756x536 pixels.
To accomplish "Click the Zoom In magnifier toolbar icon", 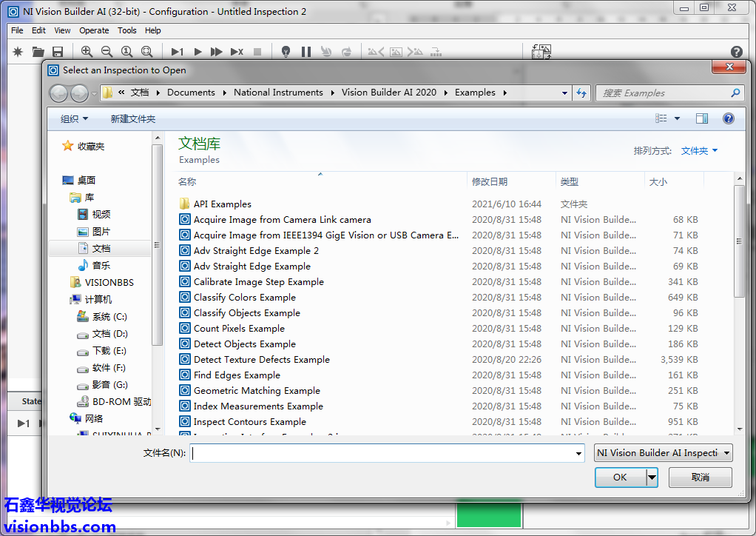I will click(x=87, y=52).
